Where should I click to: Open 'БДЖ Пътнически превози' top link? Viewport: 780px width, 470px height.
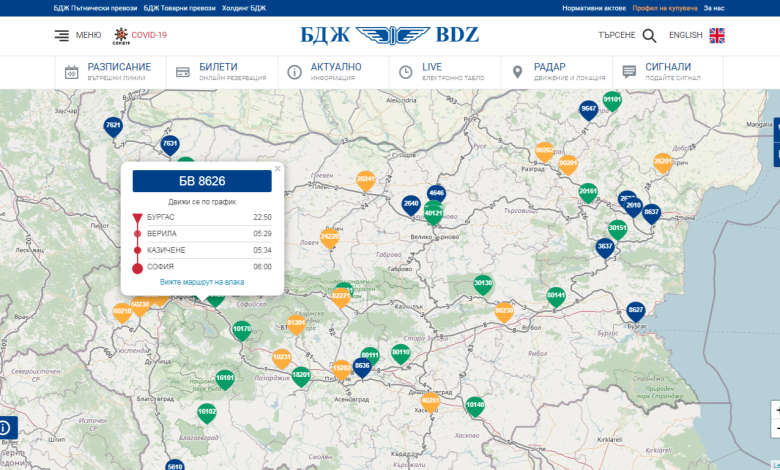[x=95, y=8]
